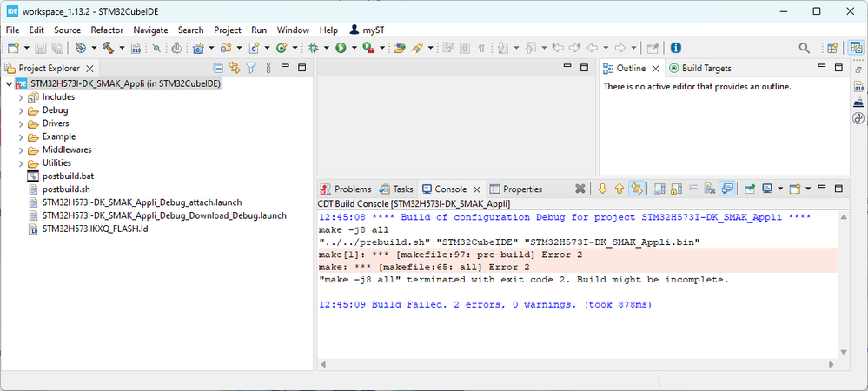Open the Project Explorer filter icon

250,68
